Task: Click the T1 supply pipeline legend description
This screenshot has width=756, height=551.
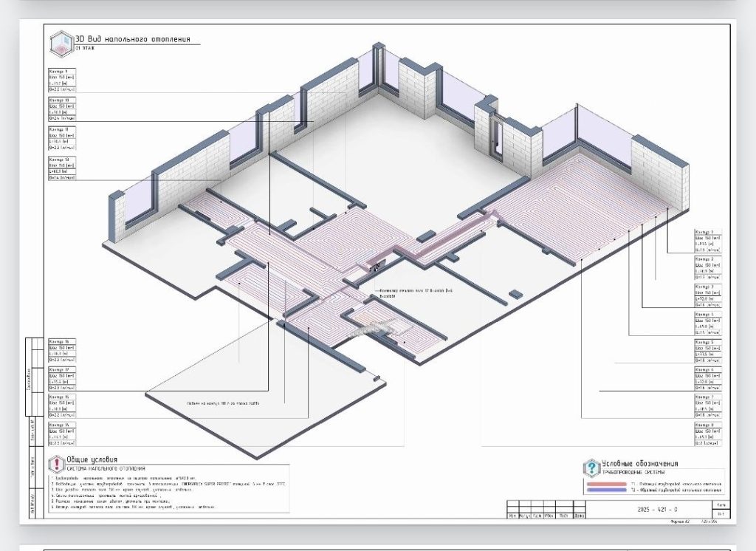Action: coord(676,484)
